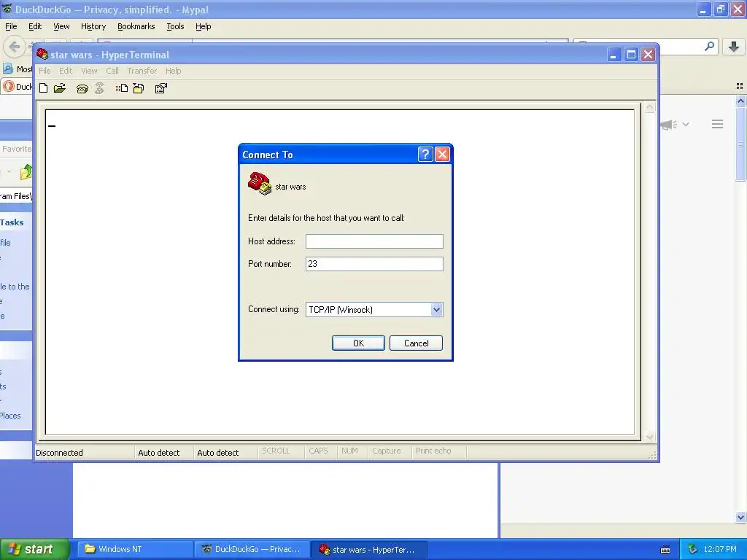
Task: Open the Mypal browser Tools menu
Action: click(175, 27)
